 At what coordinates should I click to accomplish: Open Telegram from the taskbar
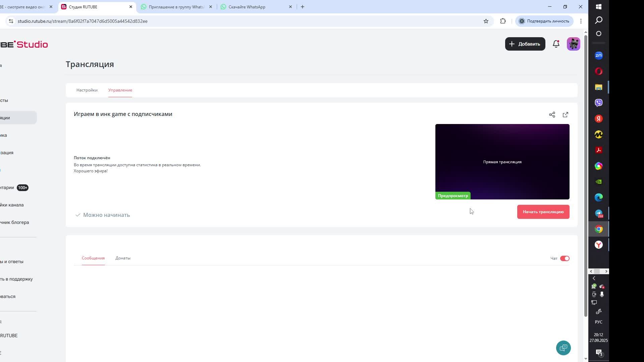[598, 214]
